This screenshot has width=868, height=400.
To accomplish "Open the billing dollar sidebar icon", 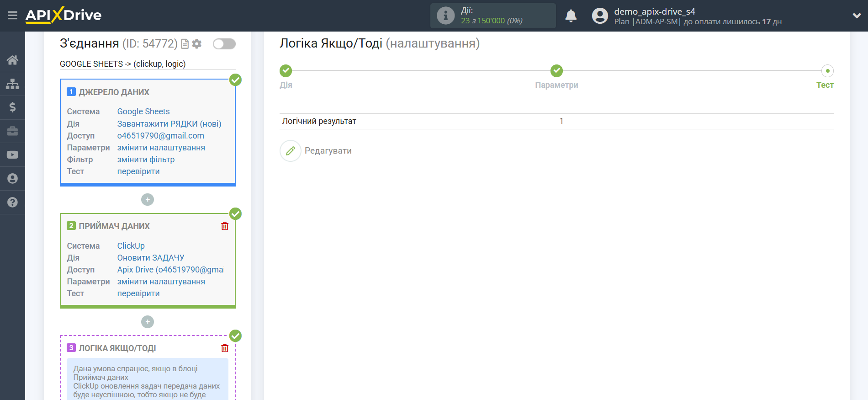I will click(12, 107).
